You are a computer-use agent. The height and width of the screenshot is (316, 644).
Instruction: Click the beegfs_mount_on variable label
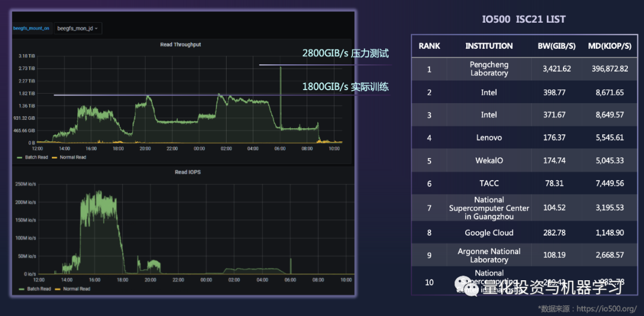tap(32, 28)
